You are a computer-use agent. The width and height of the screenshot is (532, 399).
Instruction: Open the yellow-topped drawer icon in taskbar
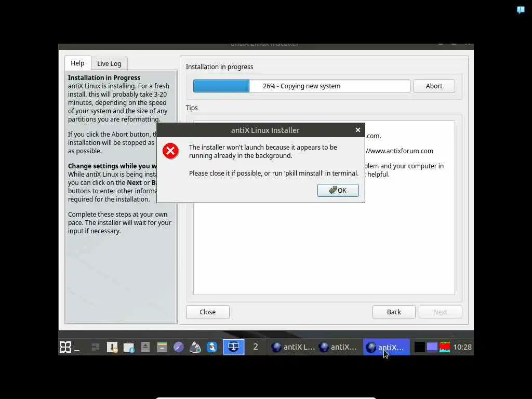pos(162,347)
